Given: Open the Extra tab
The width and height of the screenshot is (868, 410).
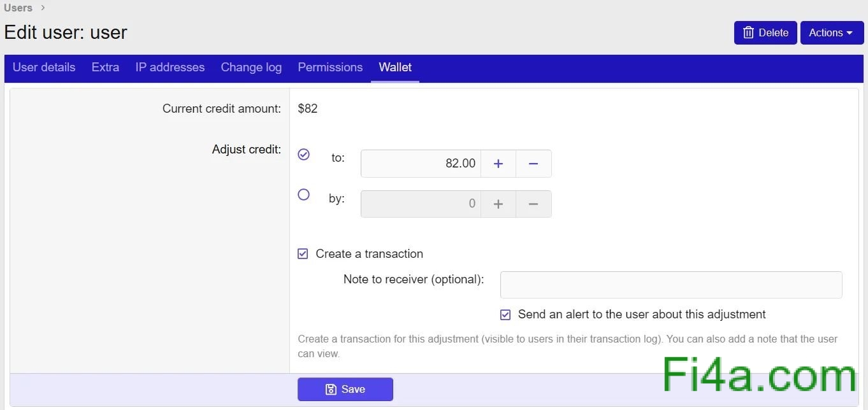Looking at the screenshot, I should tap(105, 67).
